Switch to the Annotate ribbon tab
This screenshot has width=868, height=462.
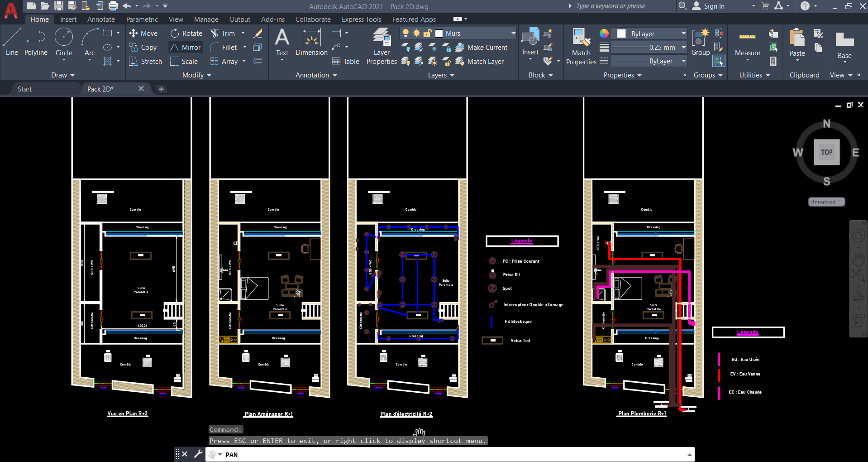(101, 19)
